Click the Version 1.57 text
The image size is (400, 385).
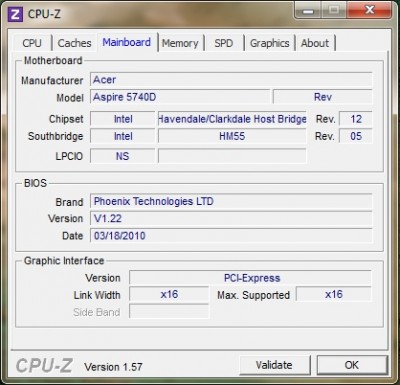click(x=113, y=367)
